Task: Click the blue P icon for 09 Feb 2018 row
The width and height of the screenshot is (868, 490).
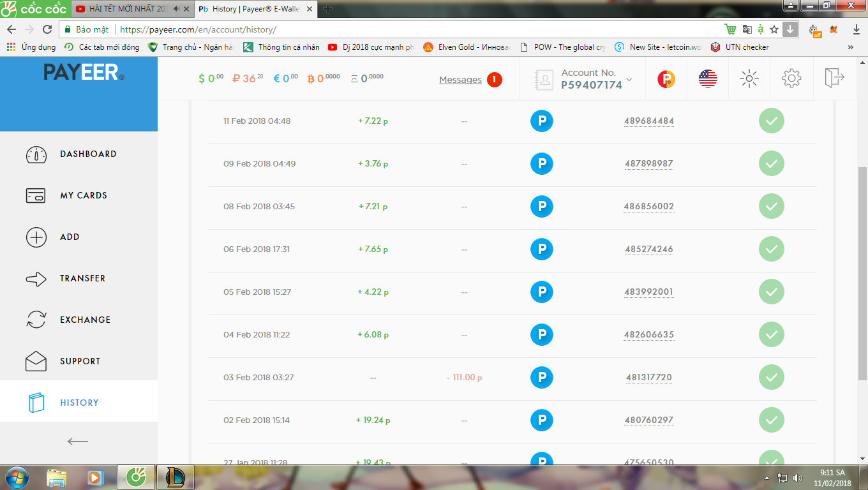Action: [x=542, y=164]
